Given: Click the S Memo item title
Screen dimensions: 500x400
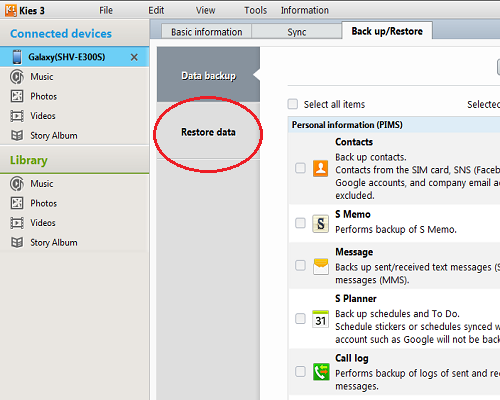Looking at the screenshot, I should [353, 214].
